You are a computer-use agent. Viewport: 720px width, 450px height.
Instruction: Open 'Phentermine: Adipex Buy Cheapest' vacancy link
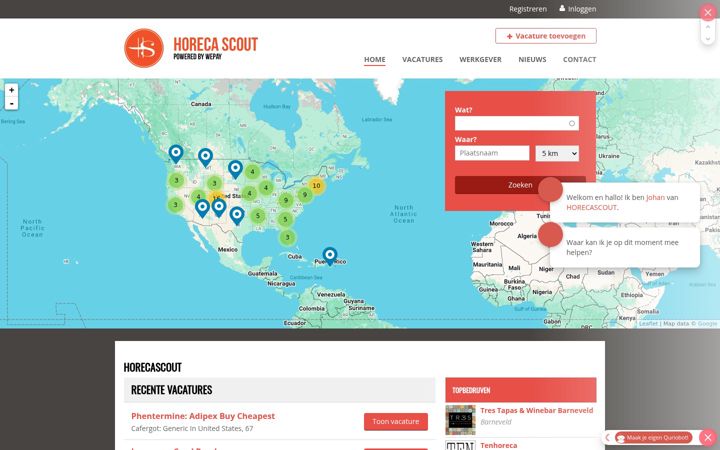203,416
